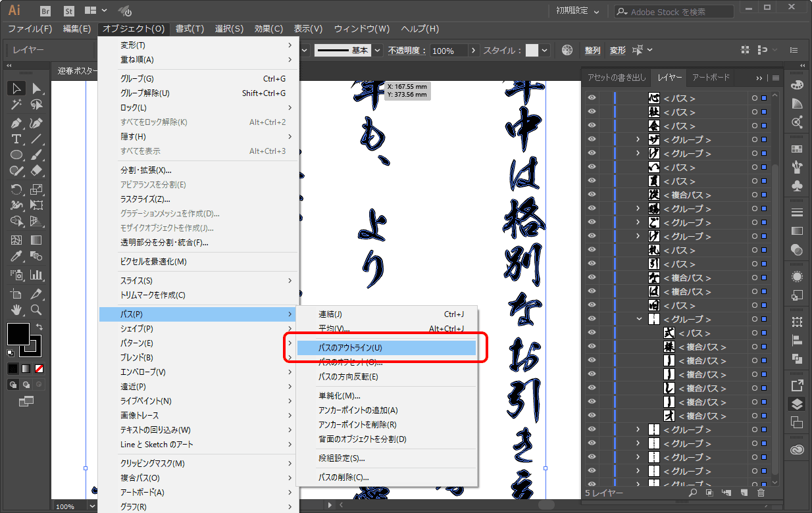The width and height of the screenshot is (812, 513).
Task: Switch to the アセットの書き出し tab
Action: [x=617, y=78]
